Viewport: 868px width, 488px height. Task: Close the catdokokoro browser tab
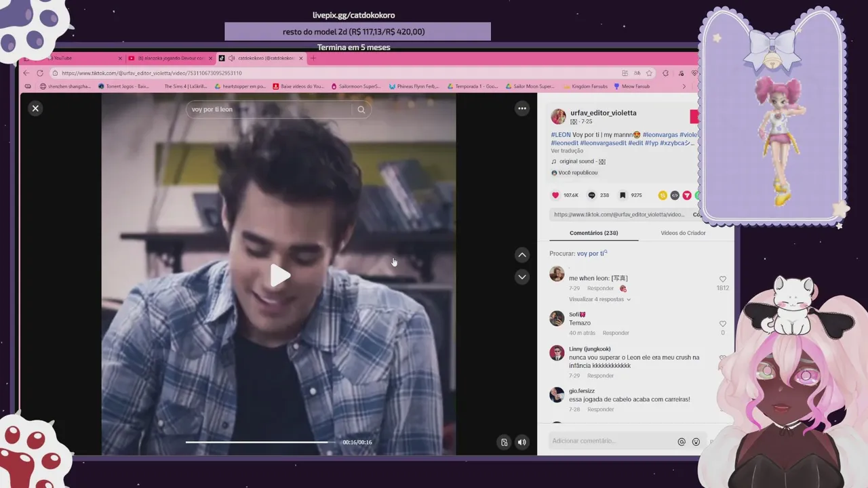[x=301, y=58]
